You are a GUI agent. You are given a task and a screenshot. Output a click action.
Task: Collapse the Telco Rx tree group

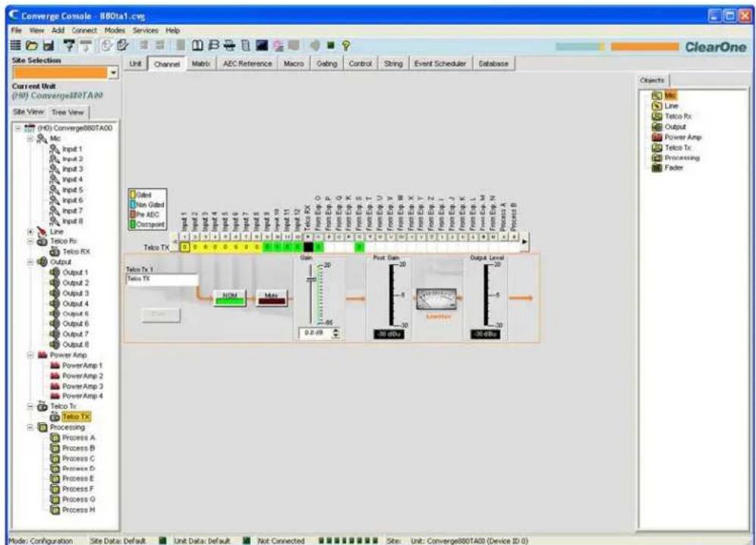[30, 241]
